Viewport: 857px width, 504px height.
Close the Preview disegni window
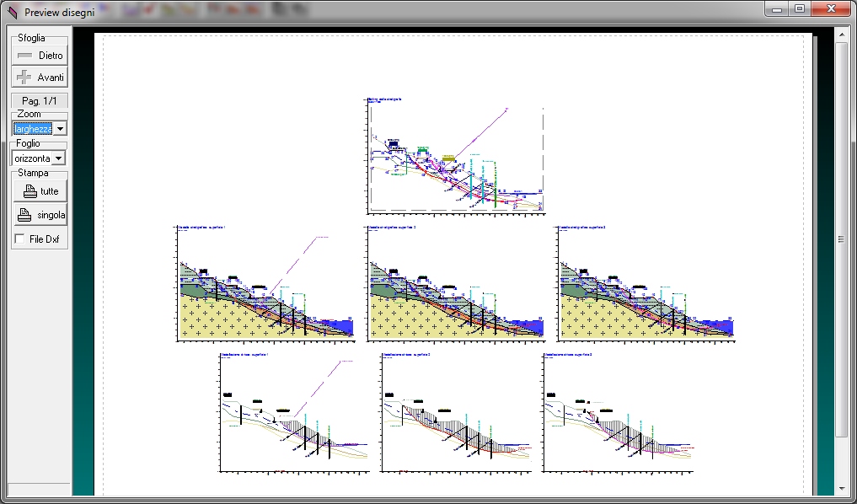(831, 8)
